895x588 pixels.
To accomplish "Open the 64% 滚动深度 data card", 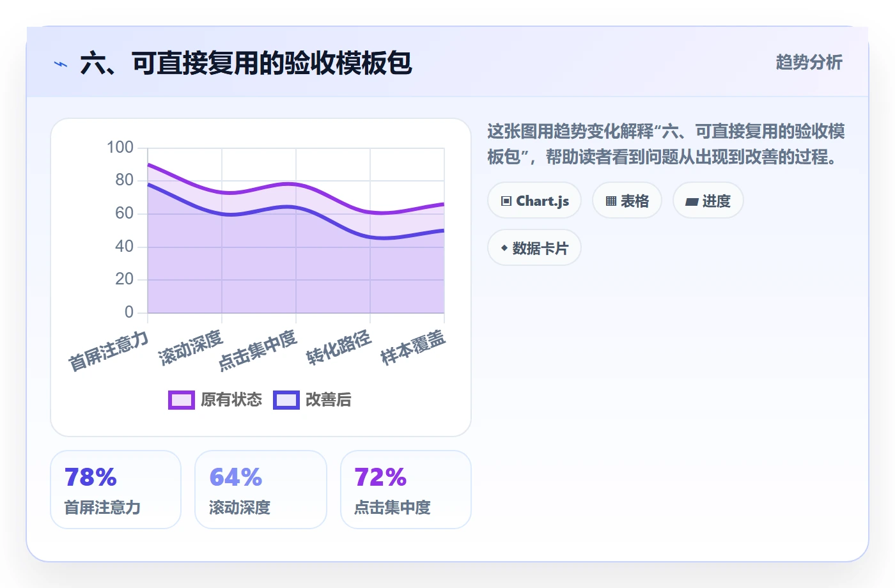I will (x=261, y=490).
